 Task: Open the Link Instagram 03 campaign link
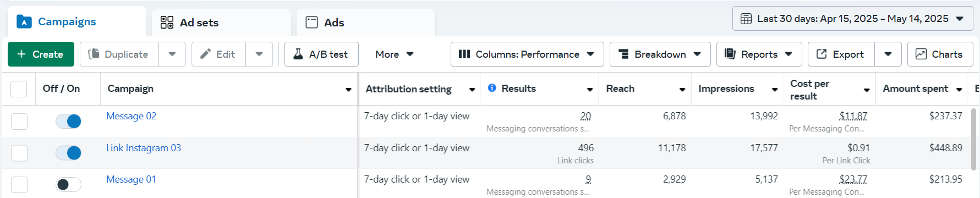pyautogui.click(x=144, y=148)
